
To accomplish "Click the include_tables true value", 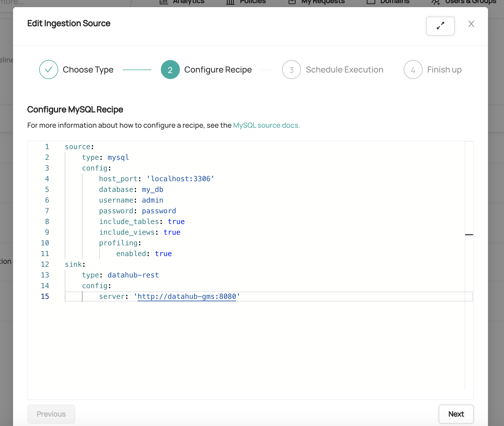I will pos(176,222).
